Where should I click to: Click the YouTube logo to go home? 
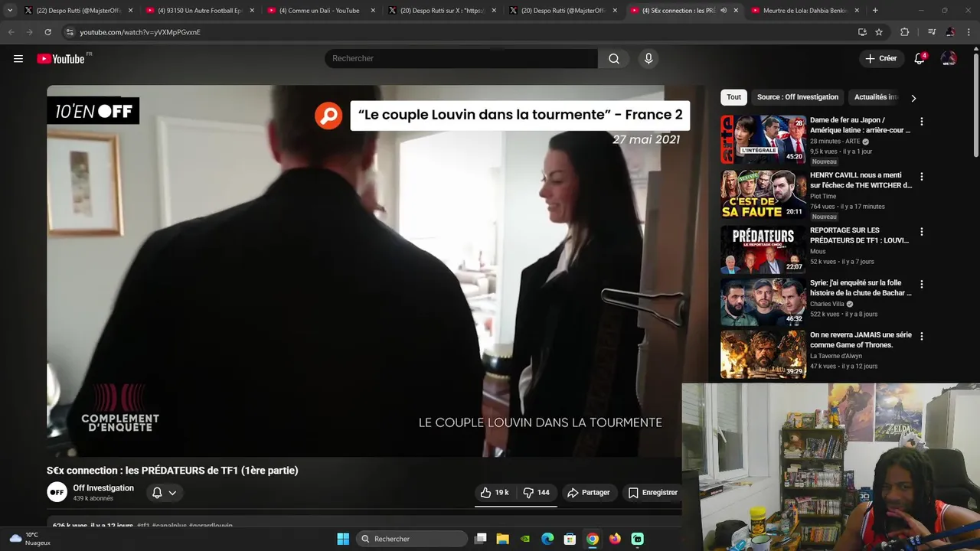[61, 59]
